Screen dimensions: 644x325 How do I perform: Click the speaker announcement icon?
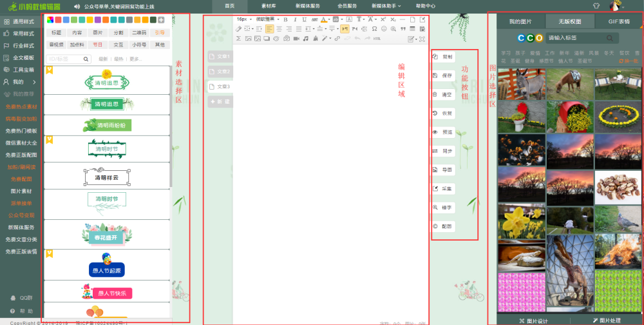pos(77,6)
